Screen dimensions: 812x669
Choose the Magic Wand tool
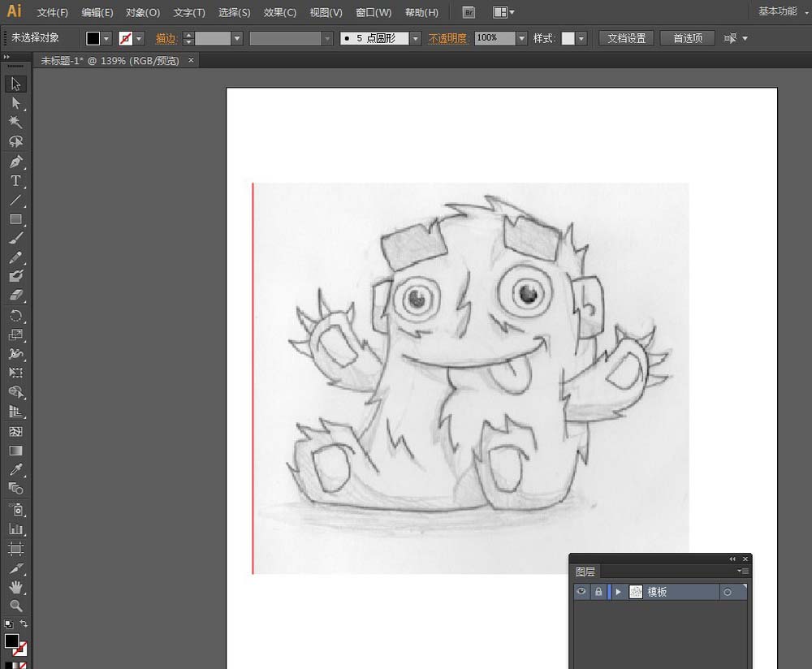click(x=15, y=123)
